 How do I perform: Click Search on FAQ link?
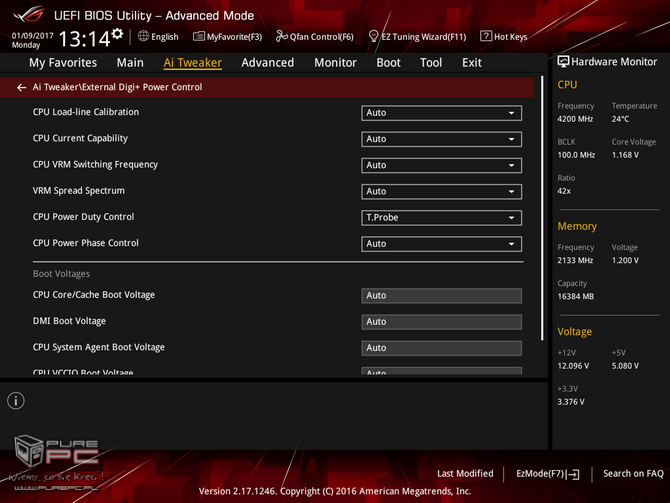pyautogui.click(x=633, y=474)
